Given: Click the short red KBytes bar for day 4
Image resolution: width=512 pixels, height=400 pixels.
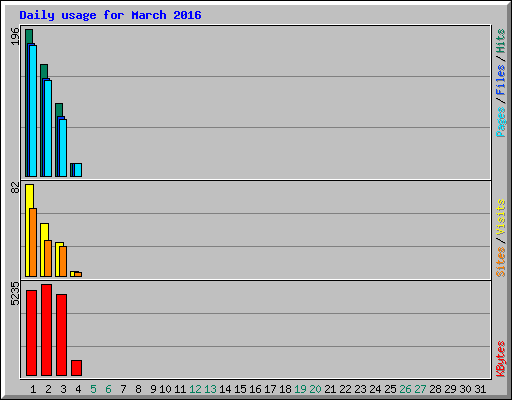Looking at the screenshot, I should click(x=76, y=368).
